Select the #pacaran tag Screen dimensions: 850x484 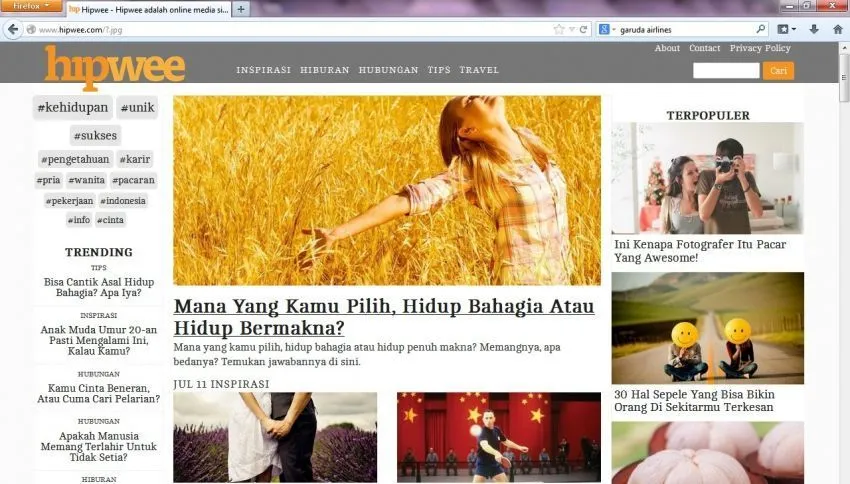(133, 180)
